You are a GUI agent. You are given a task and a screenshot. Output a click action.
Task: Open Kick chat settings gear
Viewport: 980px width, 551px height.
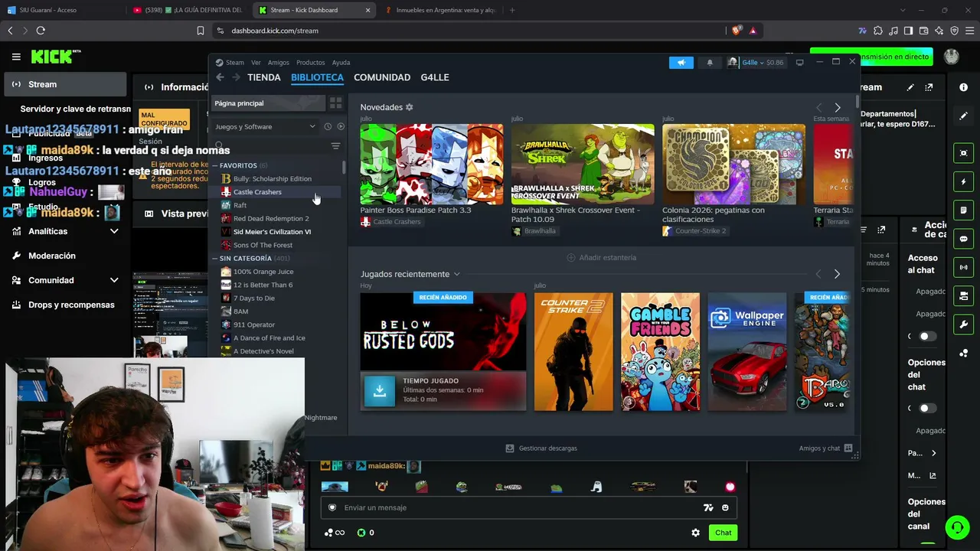(695, 533)
